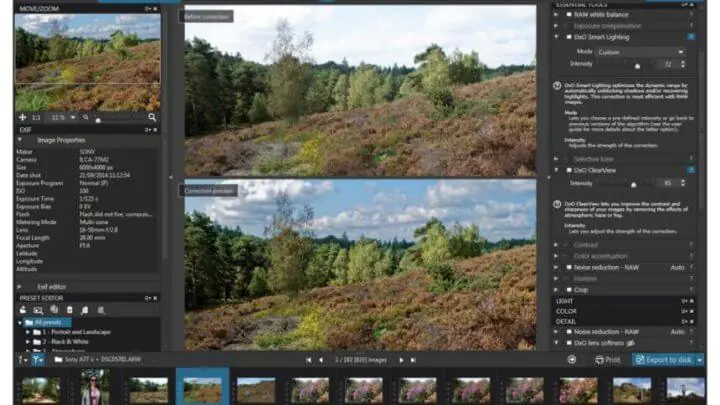This screenshot has width=720, height=405.
Task: Close the LIGHT palette
Action: [x=692, y=301]
